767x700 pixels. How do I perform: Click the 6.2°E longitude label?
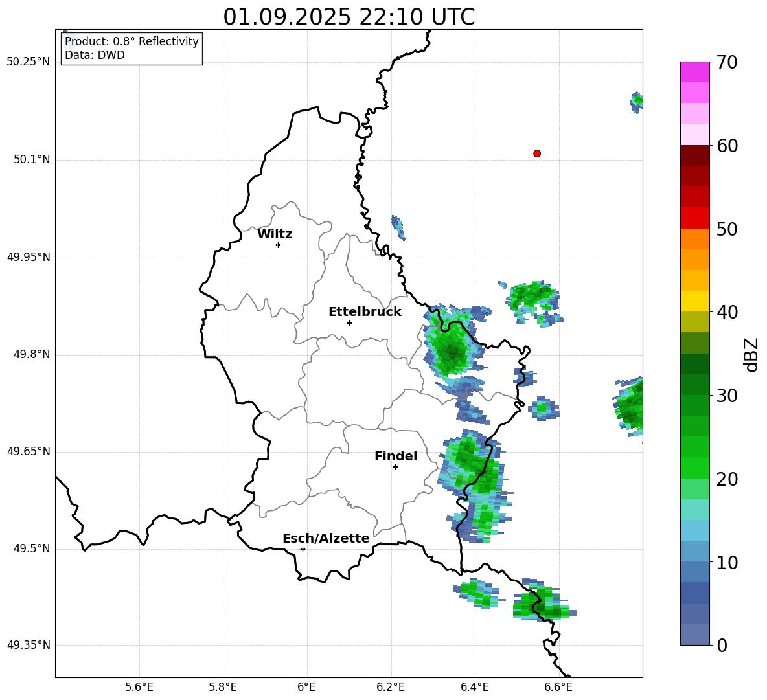click(x=391, y=687)
